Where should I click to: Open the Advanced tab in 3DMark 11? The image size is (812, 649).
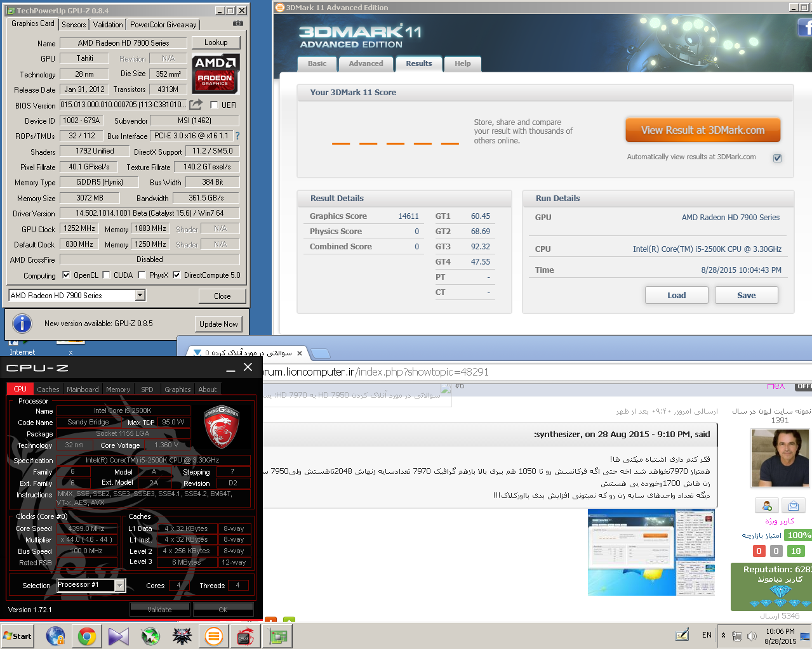[366, 64]
